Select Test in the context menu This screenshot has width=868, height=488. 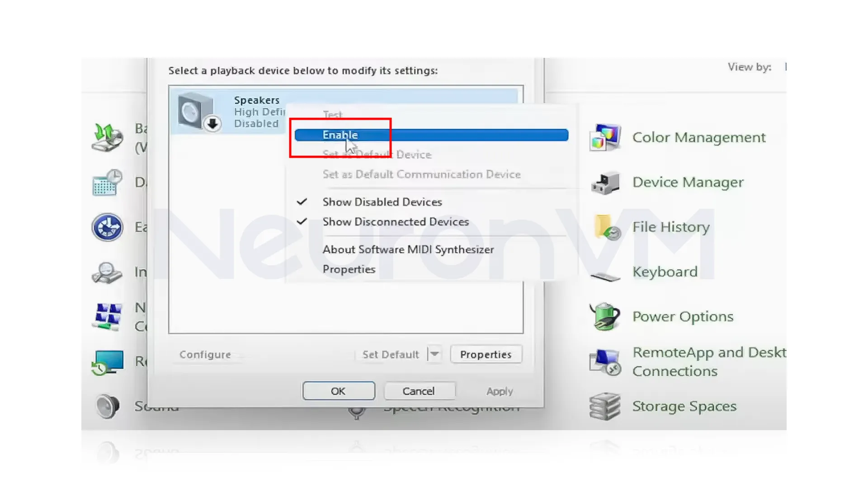coord(333,115)
